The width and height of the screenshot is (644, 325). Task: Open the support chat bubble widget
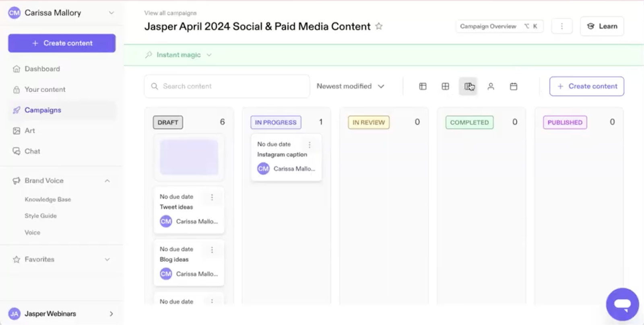coord(622,304)
